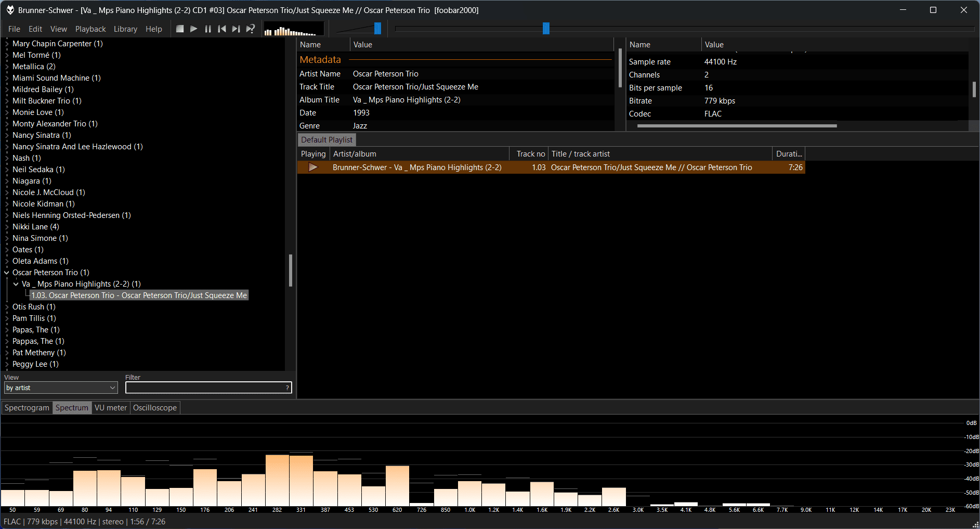Click the Play button in the toolbar
Image resolution: width=980 pixels, height=529 pixels.
tap(193, 29)
